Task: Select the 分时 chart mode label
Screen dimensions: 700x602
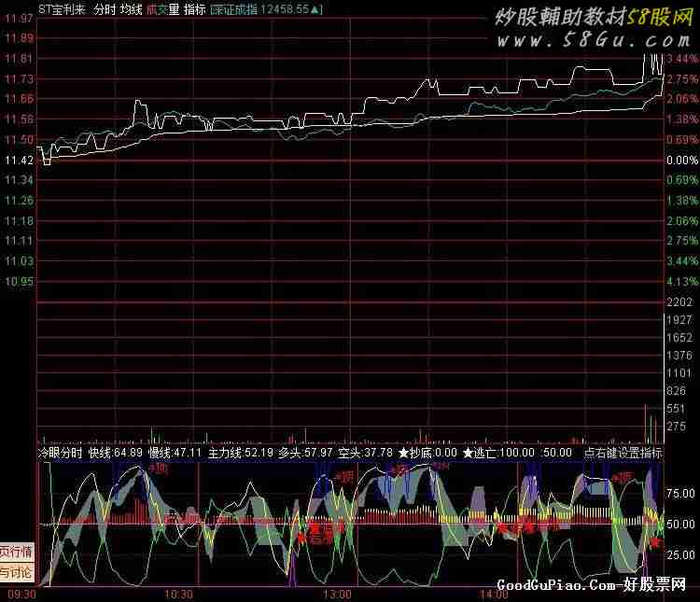Action: tap(105, 9)
